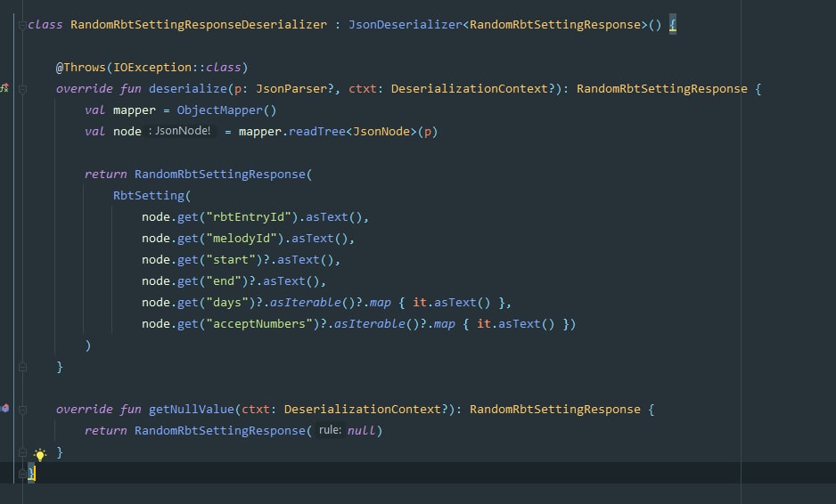Click the "rbtEntryId" string literal

(x=248, y=217)
